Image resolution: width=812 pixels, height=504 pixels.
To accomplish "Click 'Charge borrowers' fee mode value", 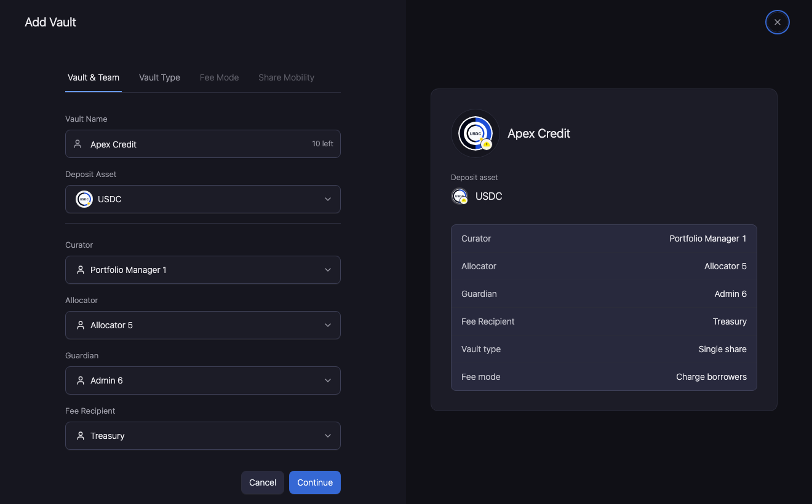I will point(711,377).
